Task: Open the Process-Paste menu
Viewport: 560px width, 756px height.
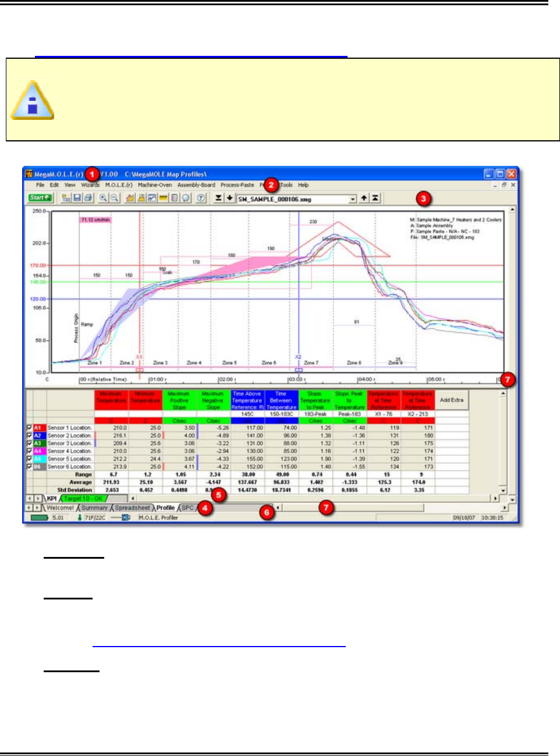Action: [237, 185]
